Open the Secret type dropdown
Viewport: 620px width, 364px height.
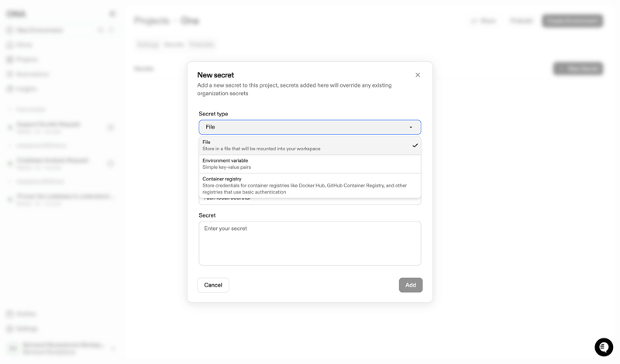[x=309, y=127]
